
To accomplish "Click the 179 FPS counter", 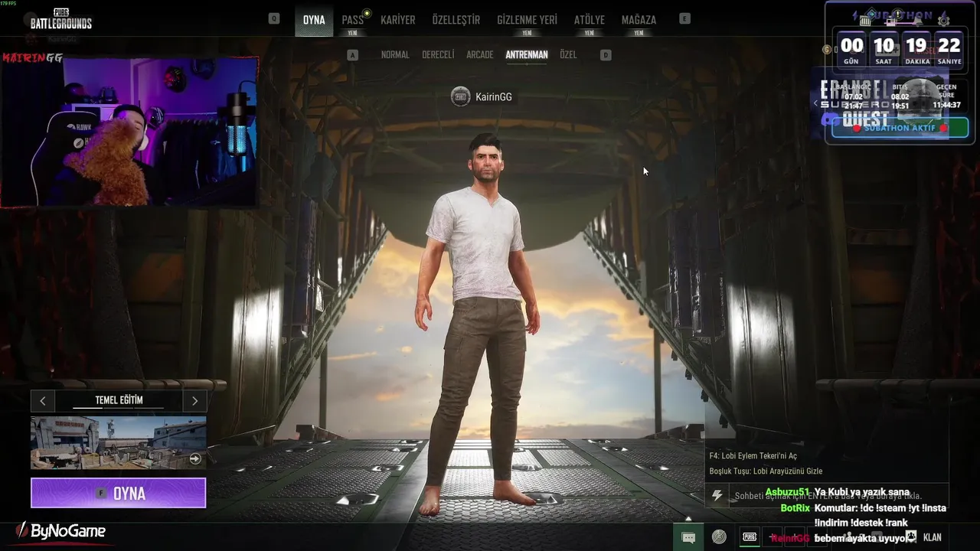I will click(8, 4).
